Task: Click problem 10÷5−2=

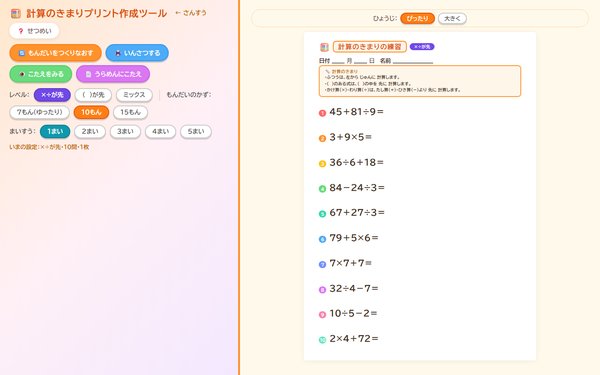Action: pos(353,313)
